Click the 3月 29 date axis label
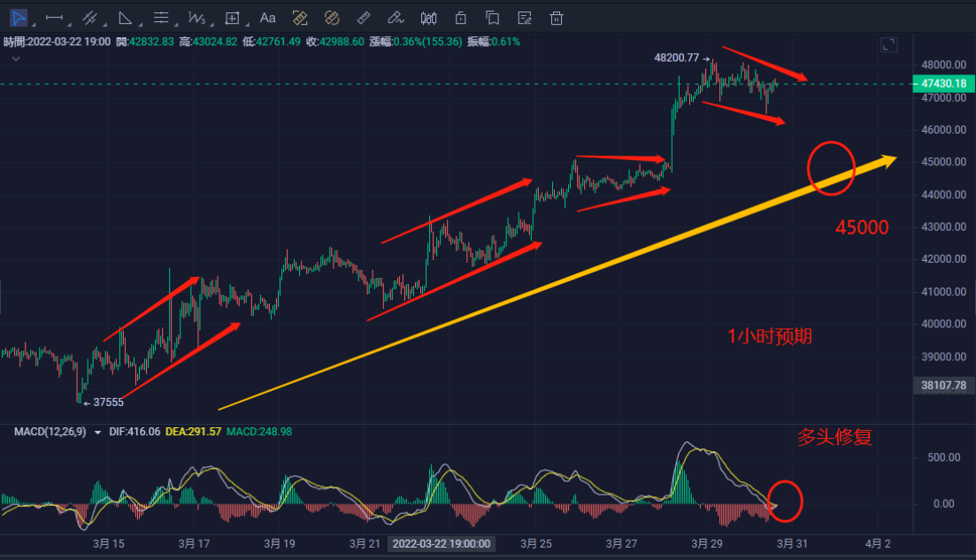 [x=707, y=544]
